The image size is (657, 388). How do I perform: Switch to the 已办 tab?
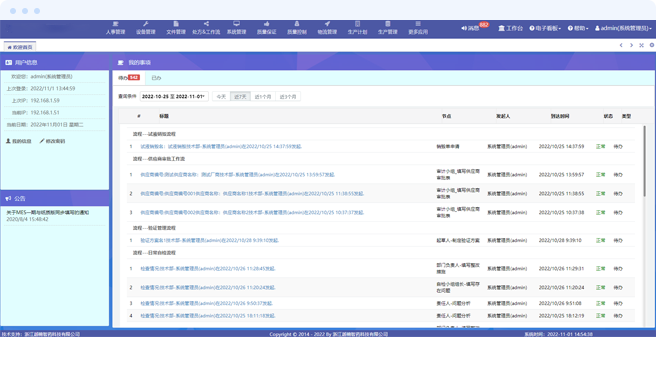click(156, 78)
